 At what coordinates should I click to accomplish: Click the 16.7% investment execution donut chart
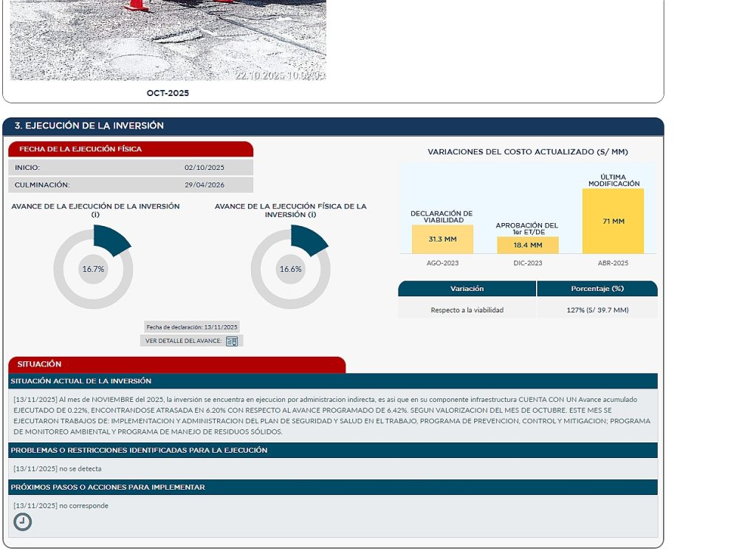pyautogui.click(x=94, y=269)
